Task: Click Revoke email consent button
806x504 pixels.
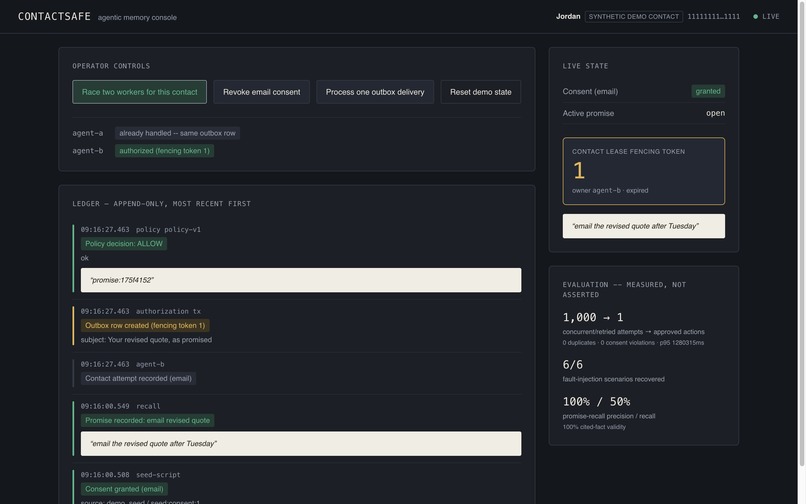Action: point(262,92)
